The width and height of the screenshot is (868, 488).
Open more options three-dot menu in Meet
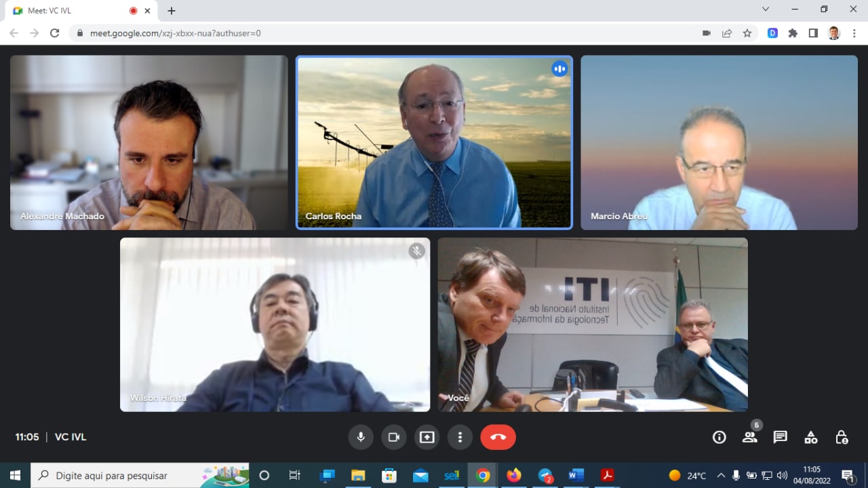click(x=460, y=437)
